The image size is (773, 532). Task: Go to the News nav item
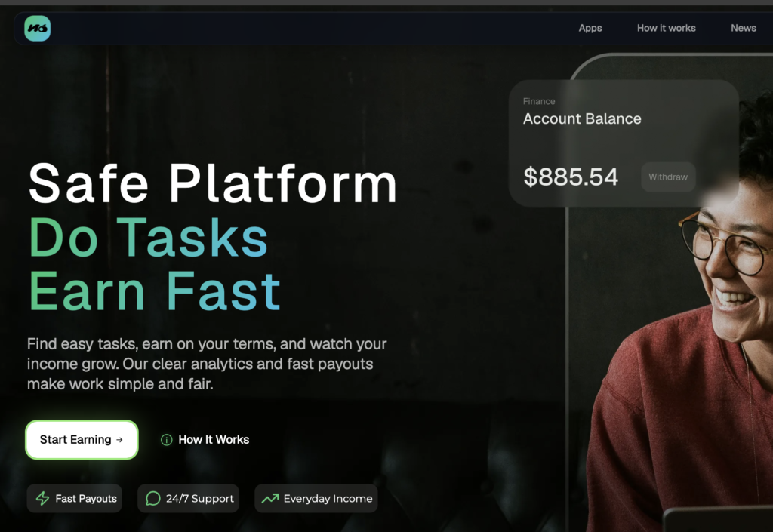744,28
